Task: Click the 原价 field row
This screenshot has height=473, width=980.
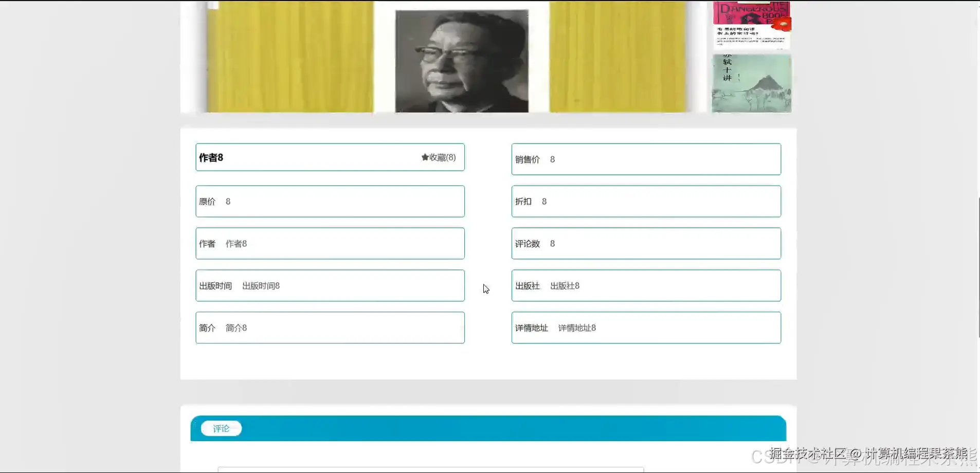Action: tap(330, 202)
